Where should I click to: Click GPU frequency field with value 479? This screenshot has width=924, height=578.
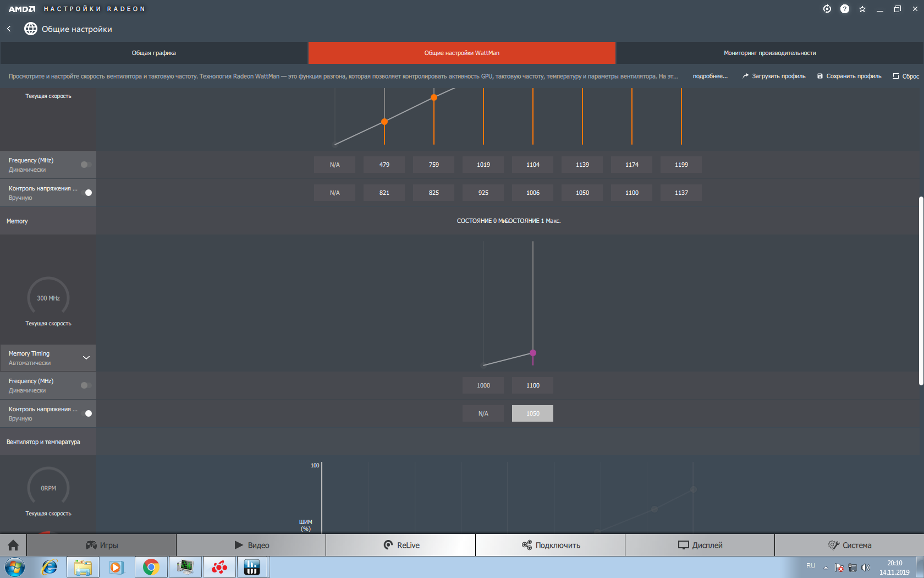(x=384, y=165)
